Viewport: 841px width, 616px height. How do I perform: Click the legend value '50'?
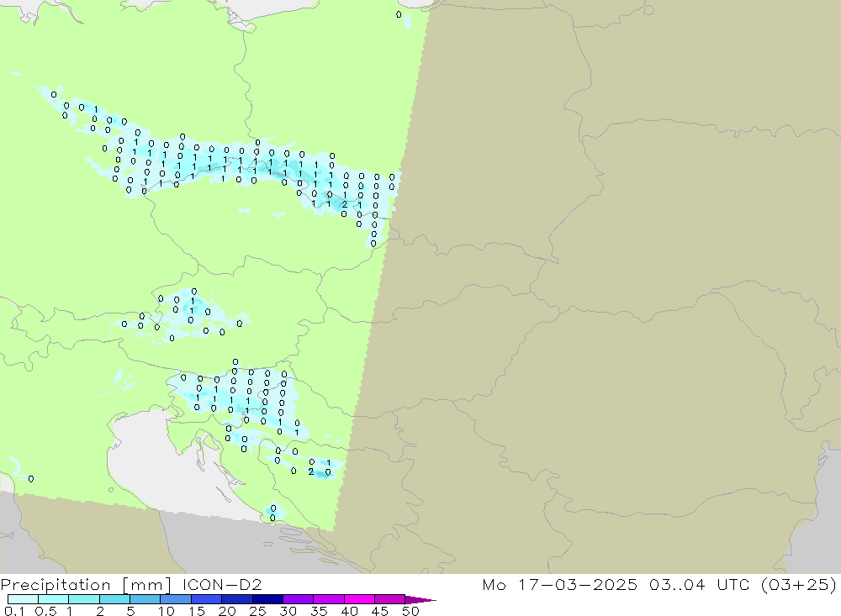411,611
